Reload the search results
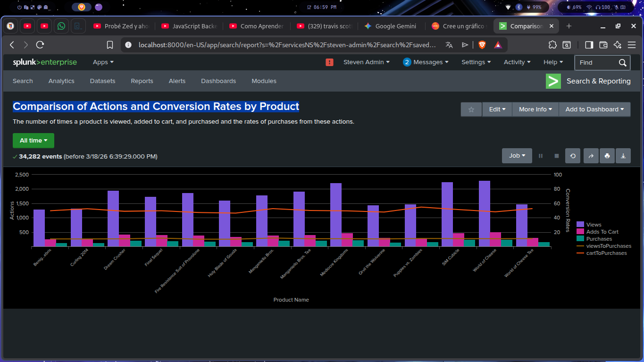Image resolution: width=644 pixels, height=362 pixels. (572, 155)
